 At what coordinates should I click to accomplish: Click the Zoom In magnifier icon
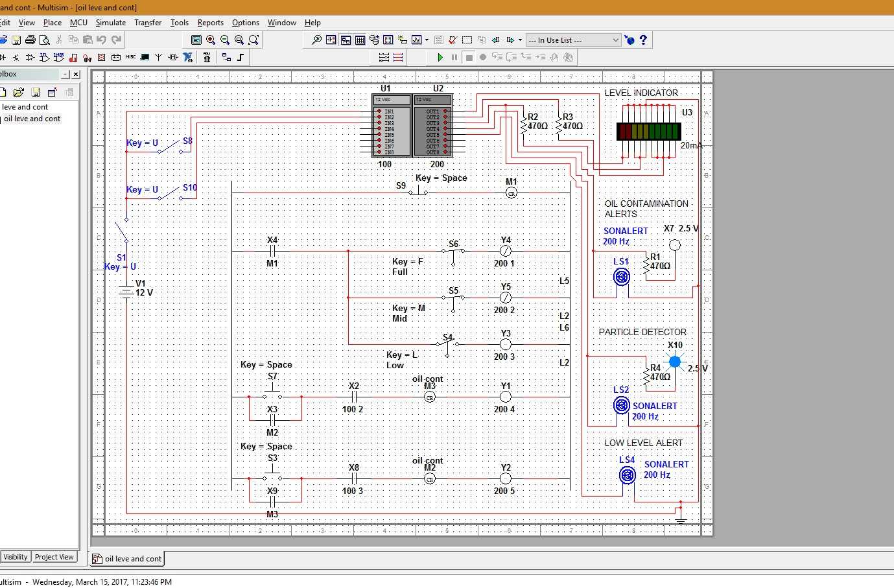(211, 40)
